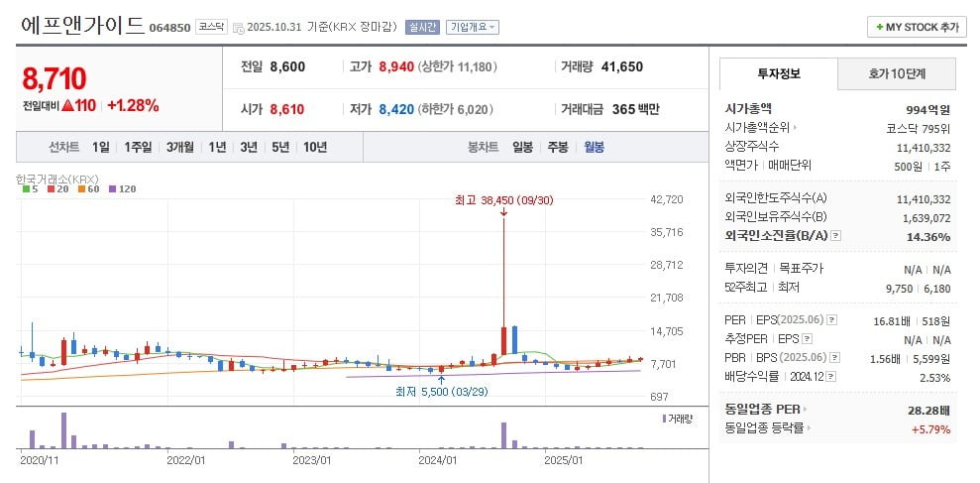The image size is (980, 483).
Task: Click the orange 60-period moving average legend swatch
Action: coord(82,189)
